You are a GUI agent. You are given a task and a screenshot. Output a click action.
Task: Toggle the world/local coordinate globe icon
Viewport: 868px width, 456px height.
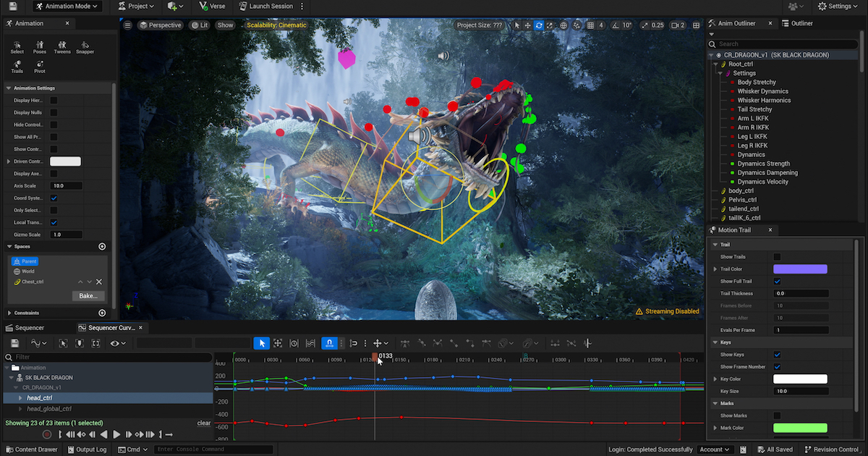(x=563, y=25)
